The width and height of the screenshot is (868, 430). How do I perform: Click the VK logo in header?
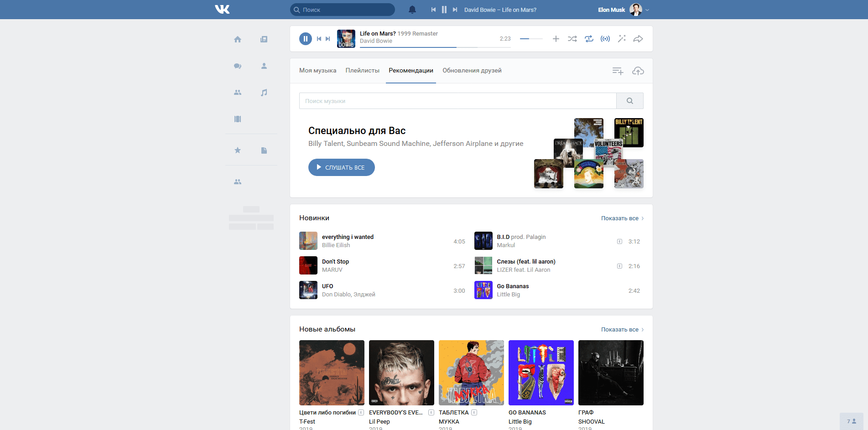pyautogui.click(x=222, y=10)
